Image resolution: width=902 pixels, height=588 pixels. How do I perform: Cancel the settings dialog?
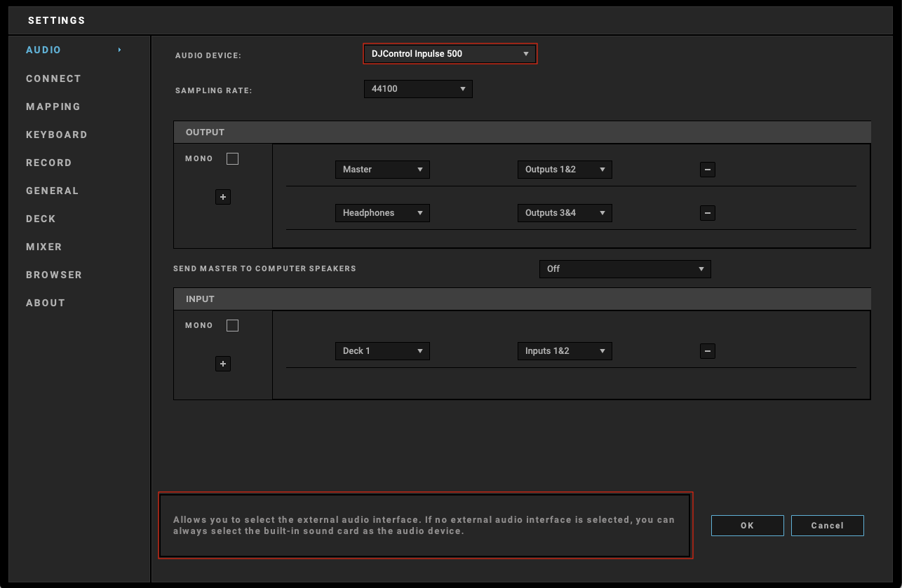(827, 526)
